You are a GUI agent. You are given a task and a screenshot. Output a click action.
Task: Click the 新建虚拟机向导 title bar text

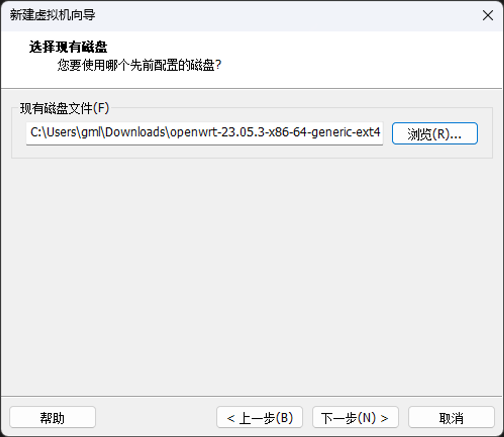click(52, 15)
